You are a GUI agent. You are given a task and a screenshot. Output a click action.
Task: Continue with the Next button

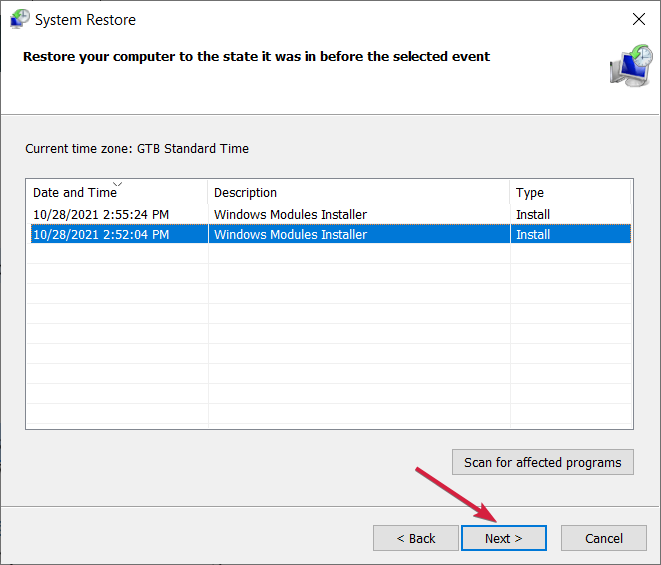[504, 538]
